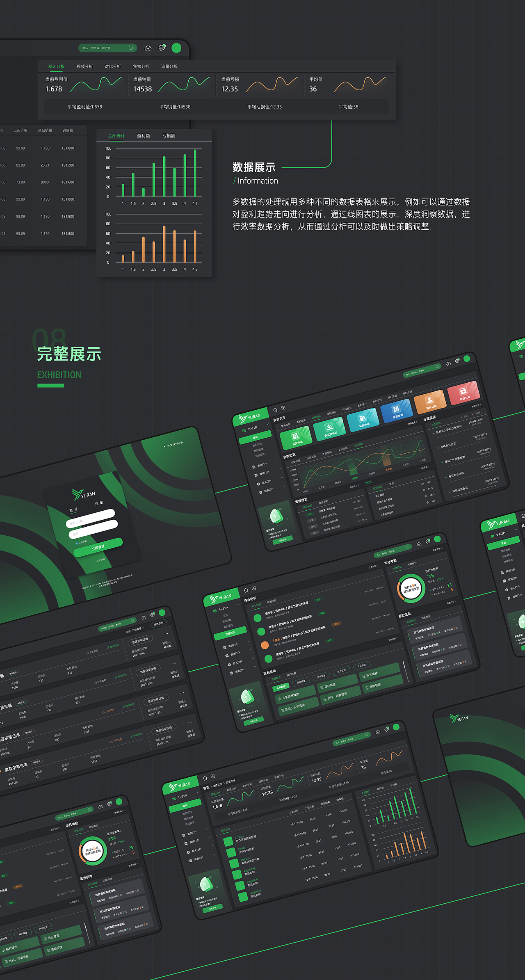This screenshot has width=525, height=980.
Task: Open 客户记录 orange card in 业务大厅
Action: coord(430,402)
